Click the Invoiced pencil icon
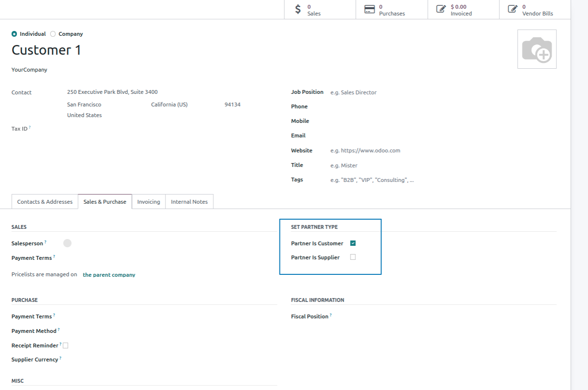588x390 pixels. point(441,9)
